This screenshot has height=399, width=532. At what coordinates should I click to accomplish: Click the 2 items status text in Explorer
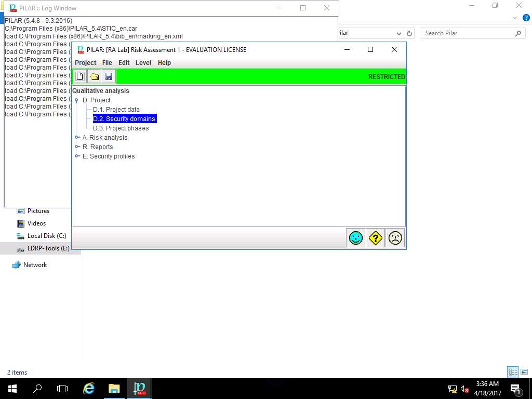(x=17, y=372)
